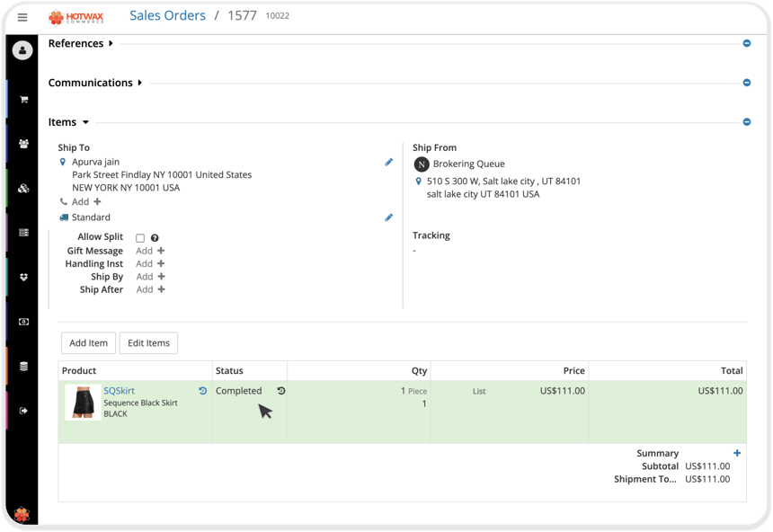
Task: Edit the Ship To address pencil icon
Action: [389, 163]
